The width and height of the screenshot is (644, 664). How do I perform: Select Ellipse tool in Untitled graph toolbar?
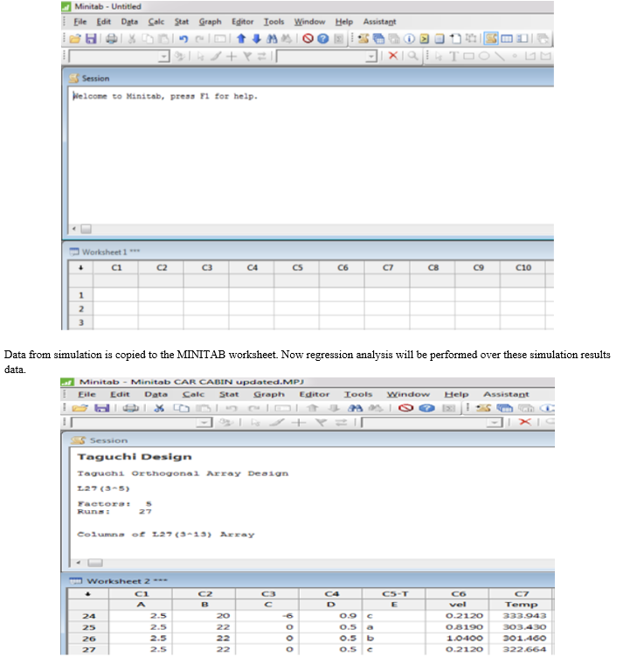click(x=484, y=56)
